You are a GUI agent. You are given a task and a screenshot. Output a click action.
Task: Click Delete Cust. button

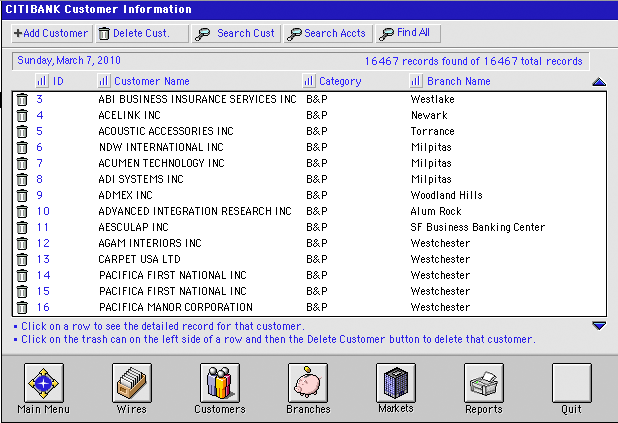pyautogui.click(x=142, y=33)
